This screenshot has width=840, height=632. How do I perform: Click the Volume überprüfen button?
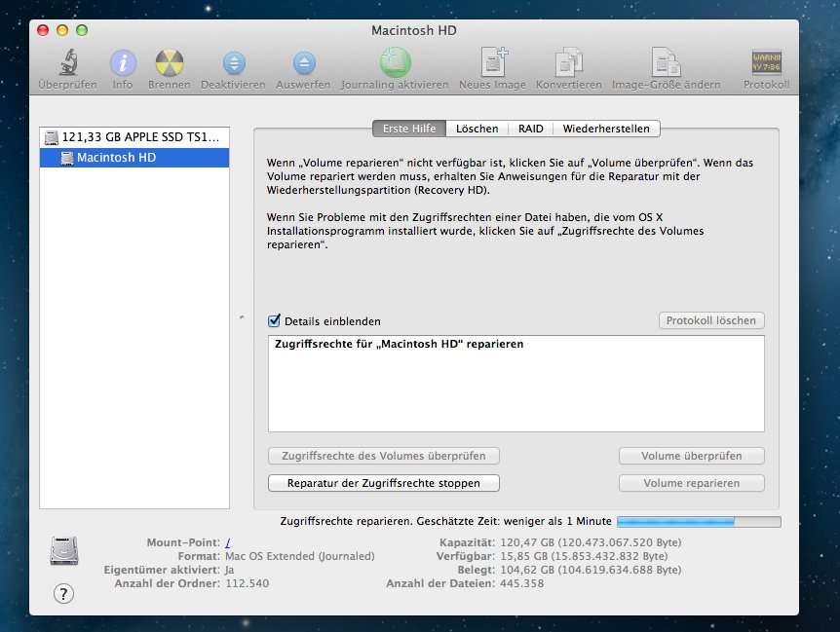click(x=692, y=456)
